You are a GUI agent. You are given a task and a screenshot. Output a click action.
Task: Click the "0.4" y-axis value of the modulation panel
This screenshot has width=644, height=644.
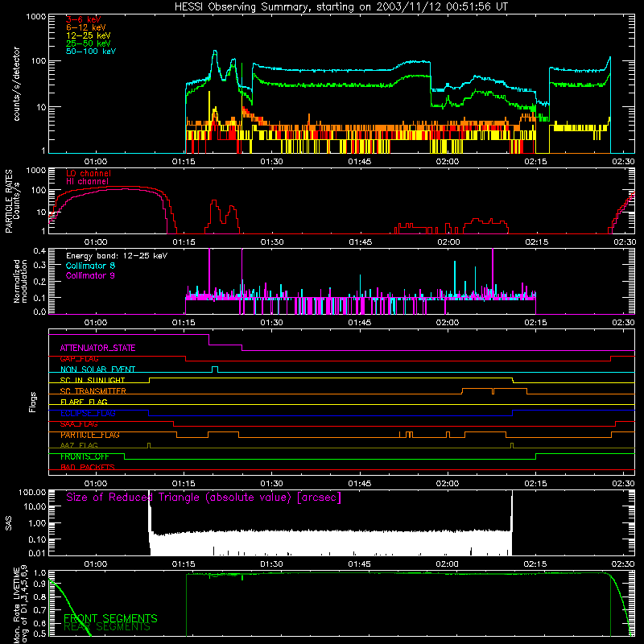39,251
